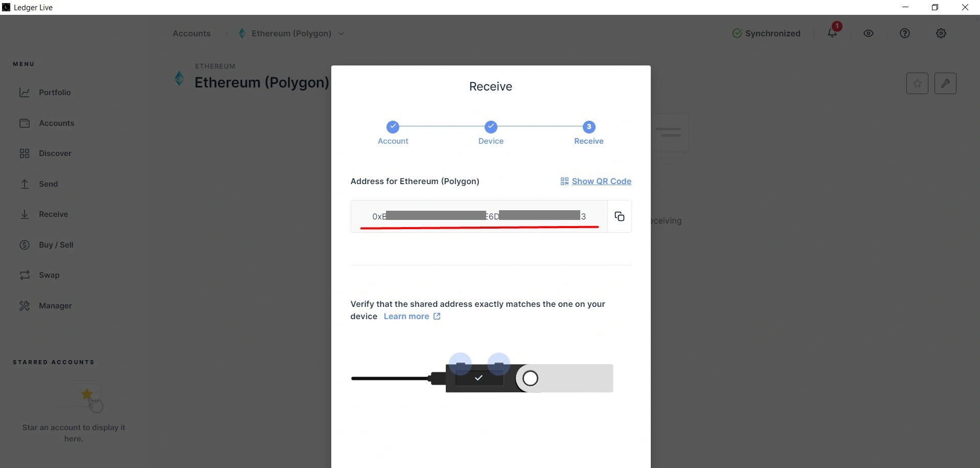Toggle discreet mode eye icon
The height and width of the screenshot is (468, 980).
tap(869, 33)
